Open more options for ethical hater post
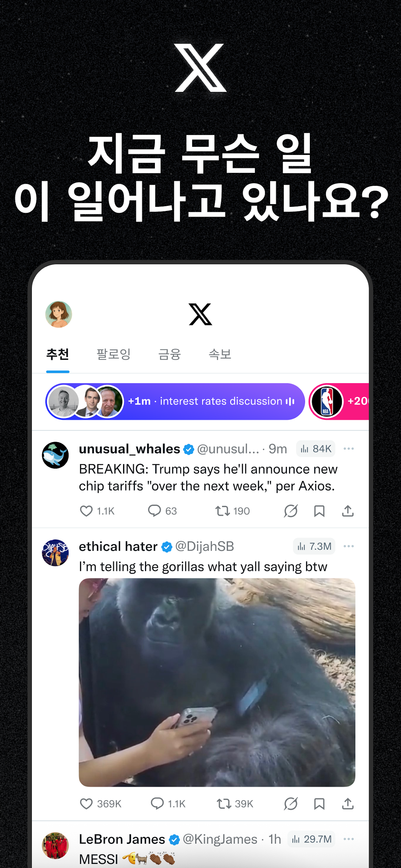Screen dimensions: 401x868 click(348, 546)
